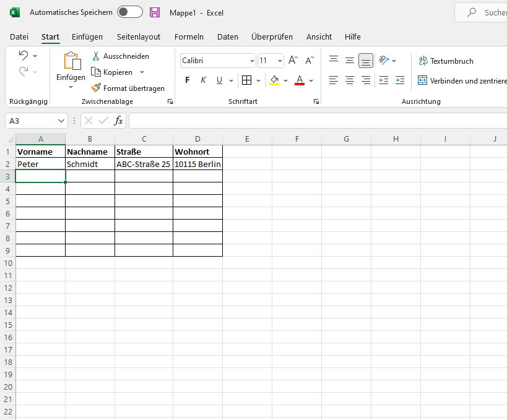
Task: Click the Format übertragen paintbrush
Action: pos(96,88)
